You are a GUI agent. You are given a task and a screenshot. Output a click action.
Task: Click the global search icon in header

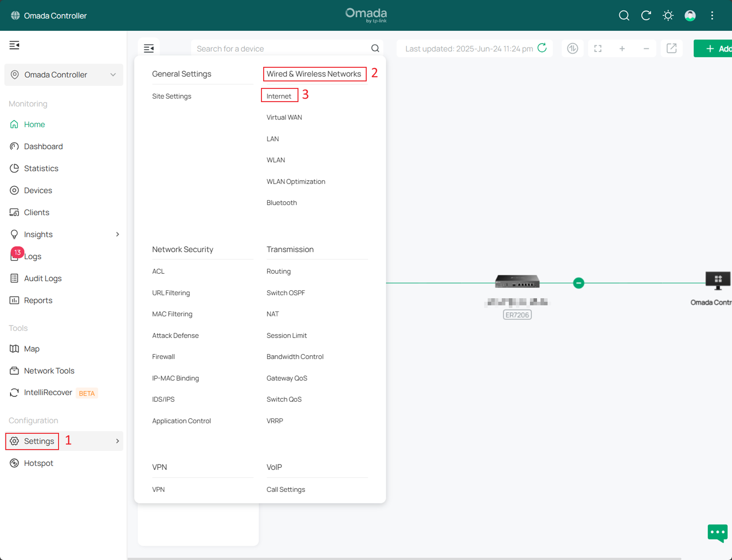click(624, 15)
